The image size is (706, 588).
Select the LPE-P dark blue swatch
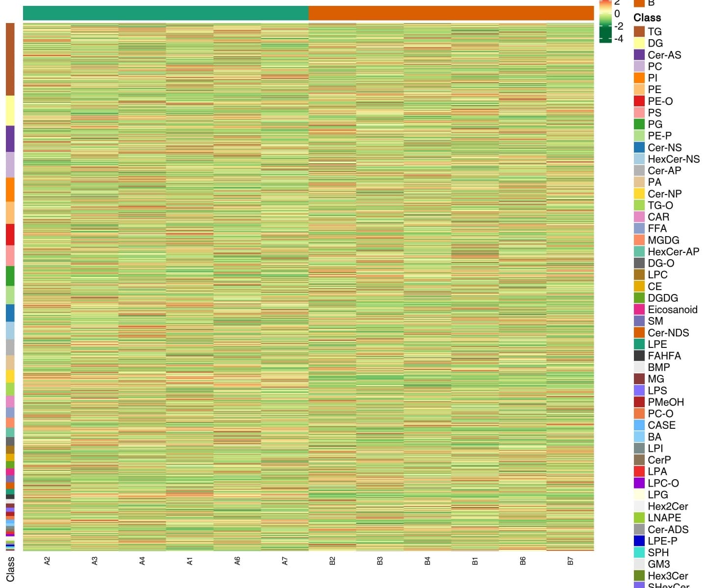[639, 541]
